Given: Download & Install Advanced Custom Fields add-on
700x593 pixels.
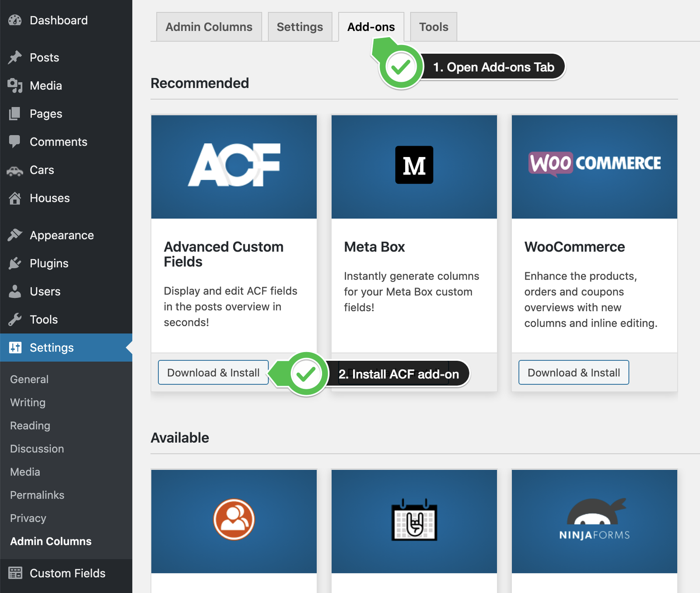Looking at the screenshot, I should coord(213,373).
